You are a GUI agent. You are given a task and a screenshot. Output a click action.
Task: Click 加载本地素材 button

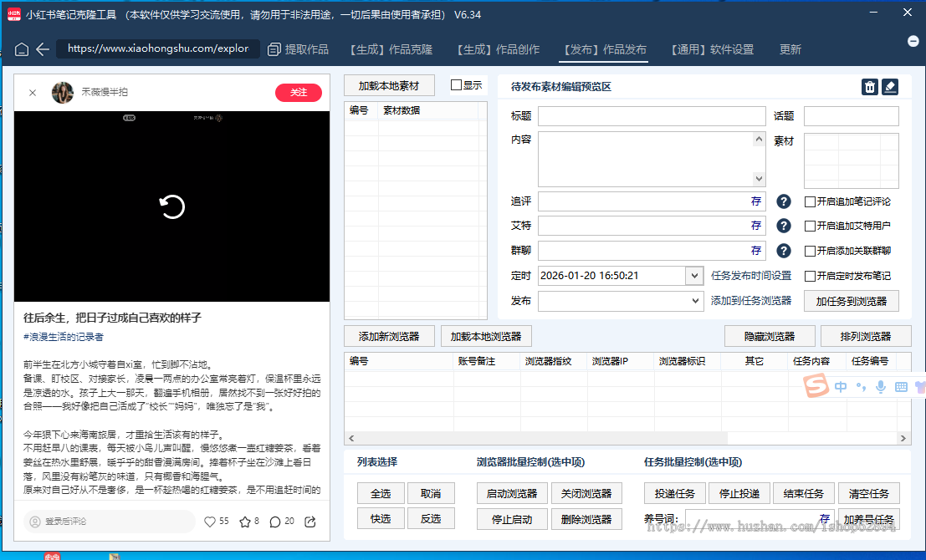(x=389, y=85)
